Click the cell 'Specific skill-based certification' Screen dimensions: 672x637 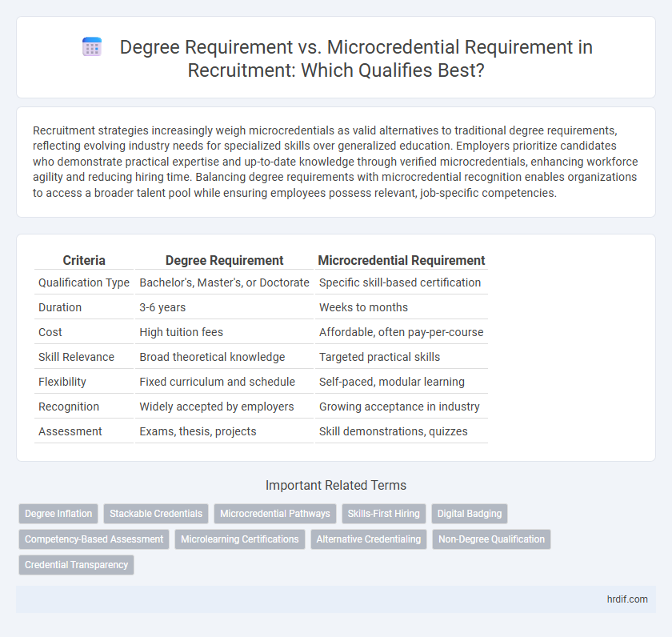pos(402,282)
